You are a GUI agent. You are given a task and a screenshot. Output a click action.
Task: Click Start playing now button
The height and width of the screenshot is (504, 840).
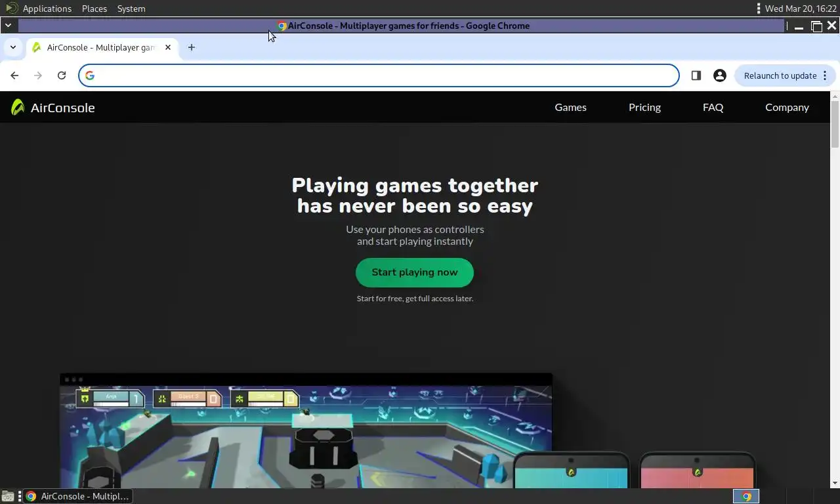(x=415, y=272)
